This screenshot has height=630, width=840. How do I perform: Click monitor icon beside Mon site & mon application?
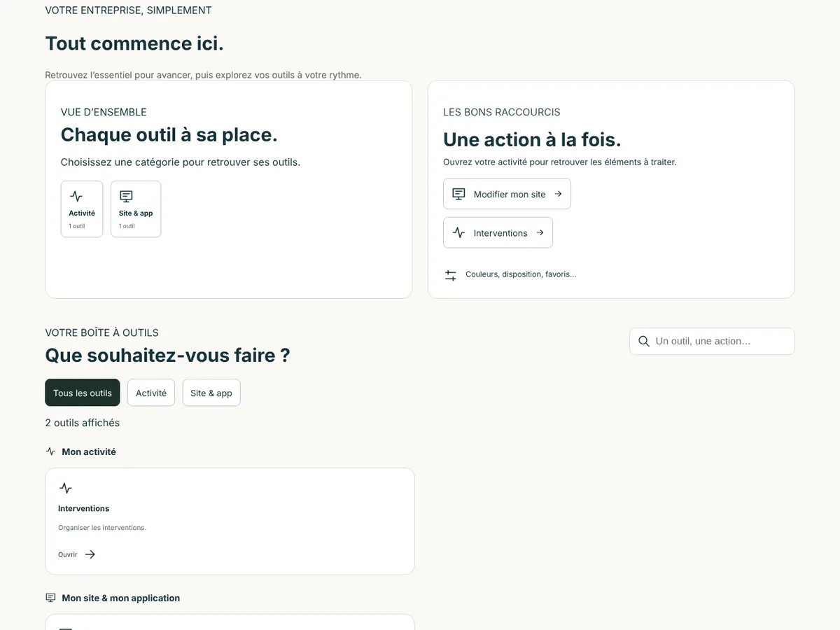[x=50, y=598]
